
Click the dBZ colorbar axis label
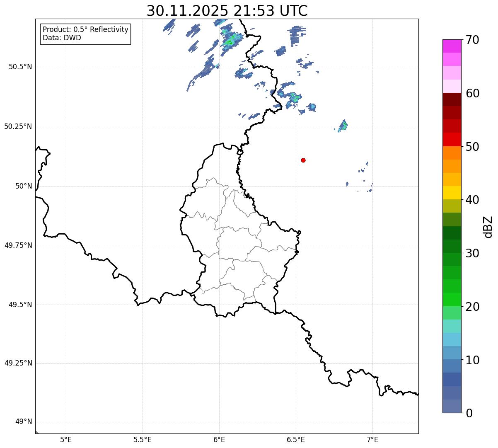[x=488, y=227]
